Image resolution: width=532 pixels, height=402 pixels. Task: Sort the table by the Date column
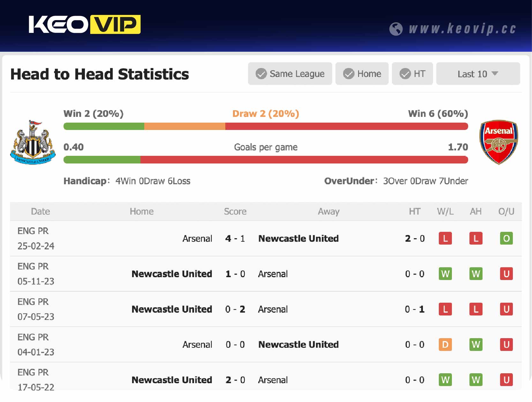tap(40, 211)
